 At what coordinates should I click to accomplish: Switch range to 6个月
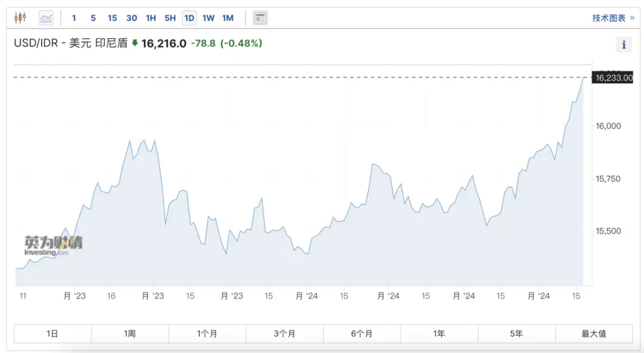pos(362,334)
